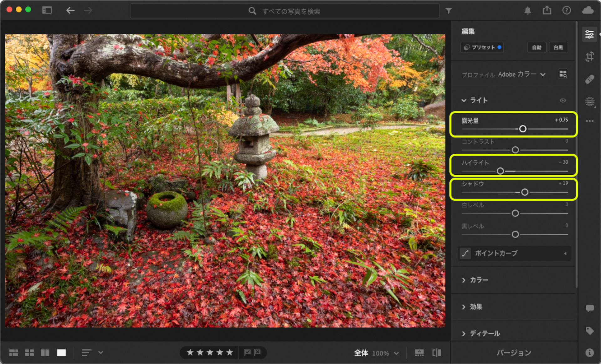Click the 自動 auto button
Screen dimensions: 601x364
537,47
